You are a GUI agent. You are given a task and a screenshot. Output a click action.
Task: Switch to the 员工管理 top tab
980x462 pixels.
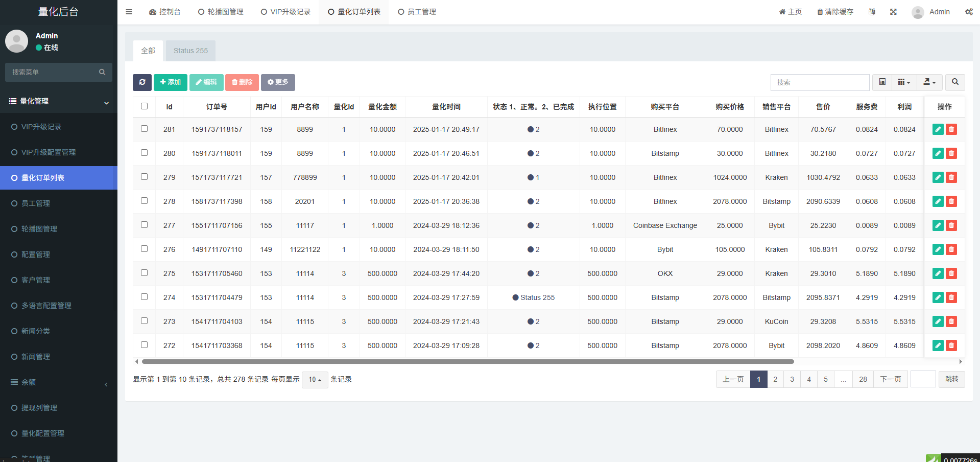[417, 12]
